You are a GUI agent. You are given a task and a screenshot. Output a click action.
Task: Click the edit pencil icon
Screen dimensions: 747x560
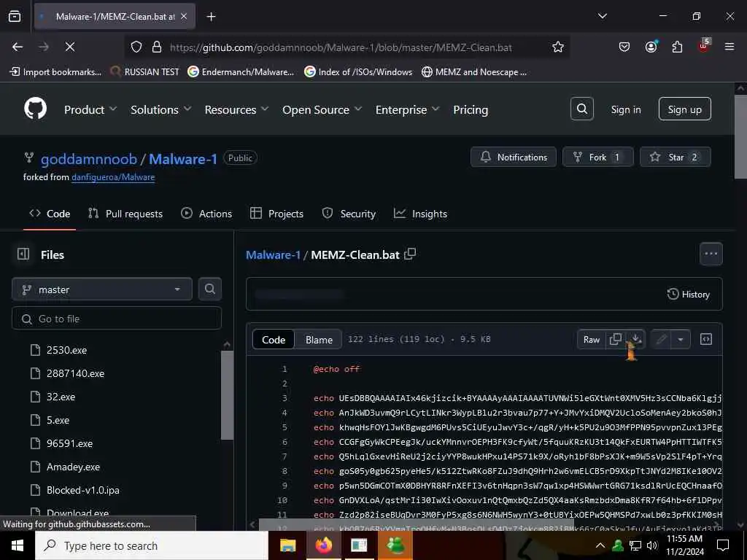pyautogui.click(x=661, y=339)
